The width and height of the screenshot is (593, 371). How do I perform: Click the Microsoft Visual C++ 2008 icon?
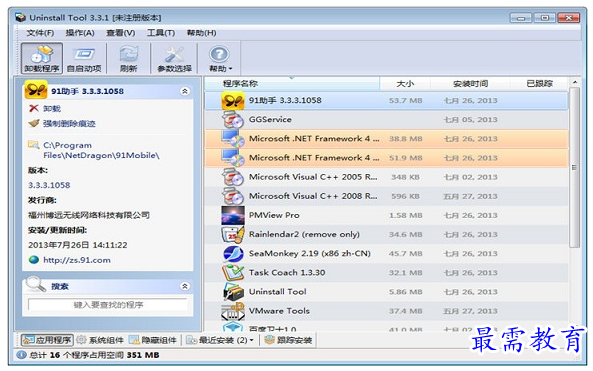(233, 196)
